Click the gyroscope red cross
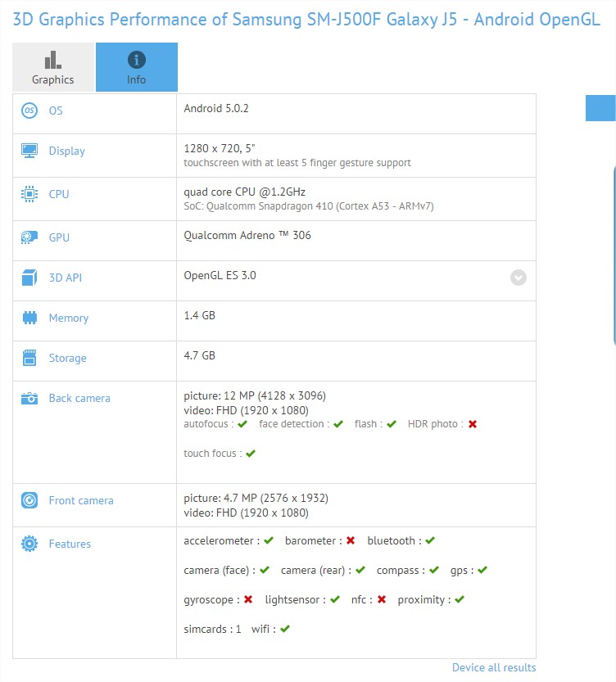The height and width of the screenshot is (682, 616). point(248,599)
